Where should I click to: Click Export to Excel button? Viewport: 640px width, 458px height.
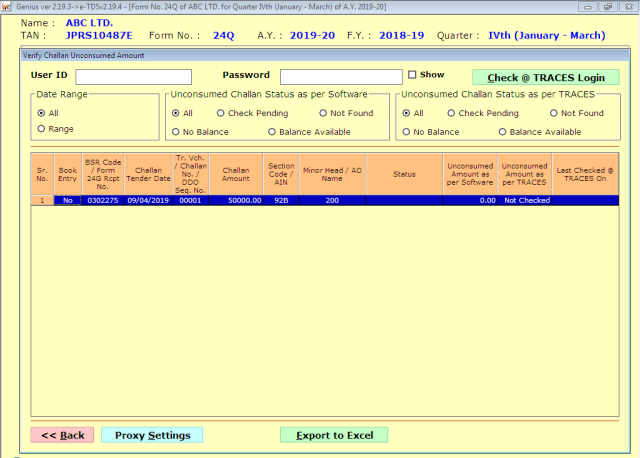(x=333, y=435)
